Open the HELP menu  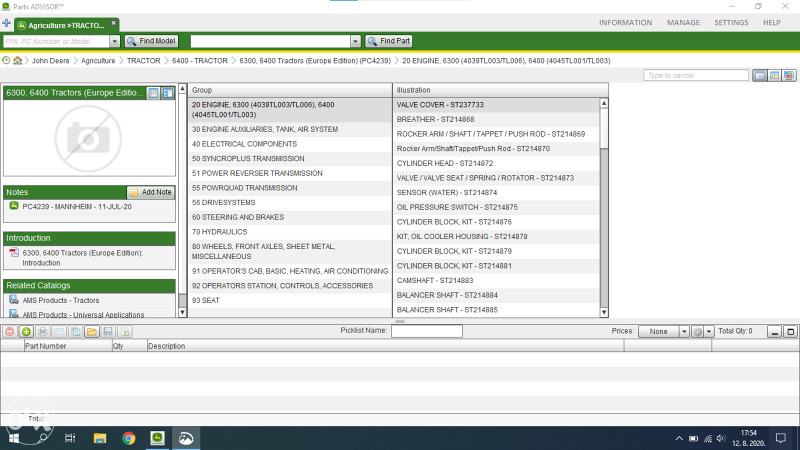click(771, 22)
